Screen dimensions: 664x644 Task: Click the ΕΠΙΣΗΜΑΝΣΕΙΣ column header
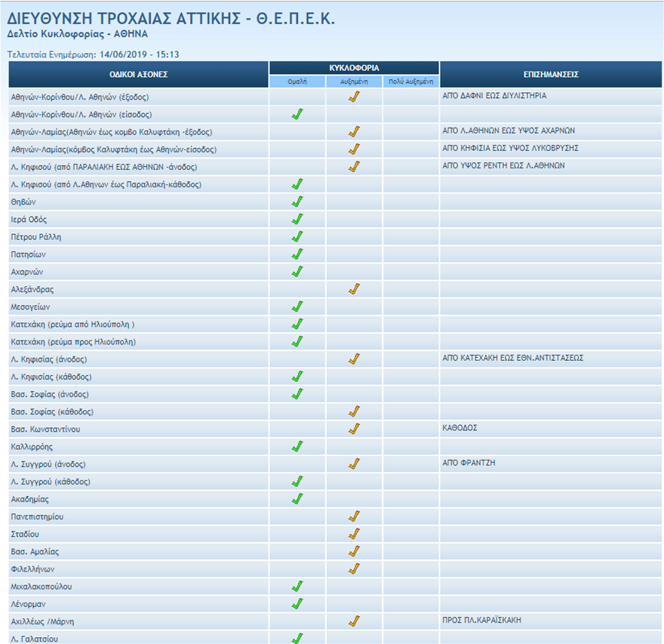[x=551, y=75]
